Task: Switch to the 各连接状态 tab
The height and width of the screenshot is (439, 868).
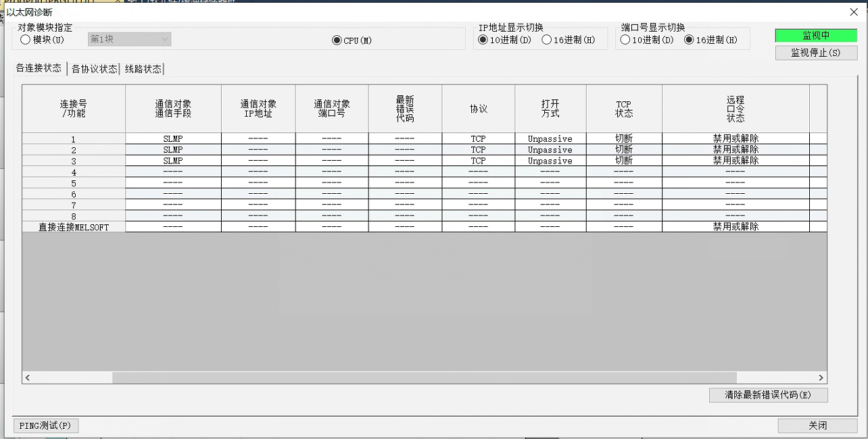Action: point(39,68)
